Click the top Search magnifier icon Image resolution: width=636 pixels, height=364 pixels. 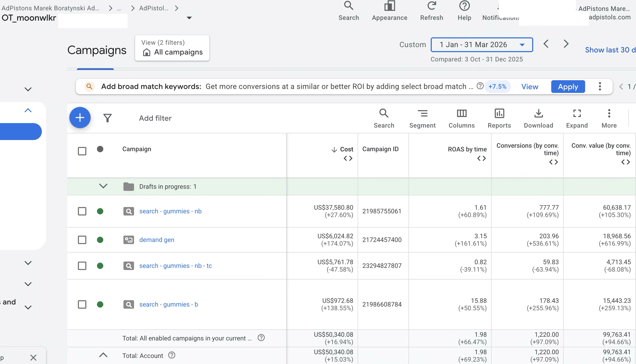(349, 6)
